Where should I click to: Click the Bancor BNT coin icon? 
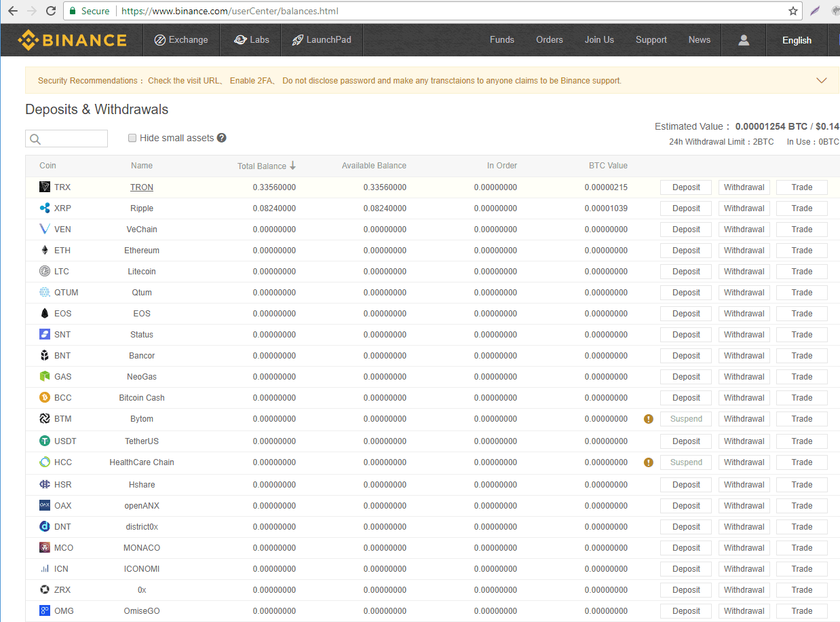tap(45, 356)
